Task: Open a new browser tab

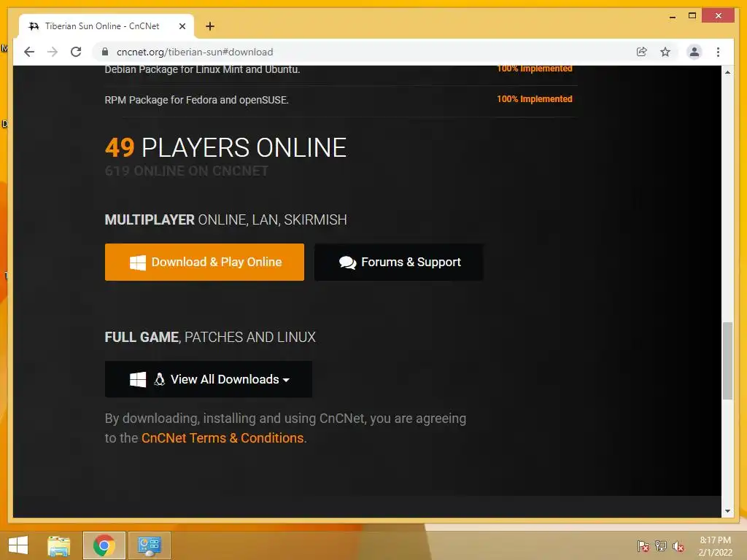Action: click(210, 26)
